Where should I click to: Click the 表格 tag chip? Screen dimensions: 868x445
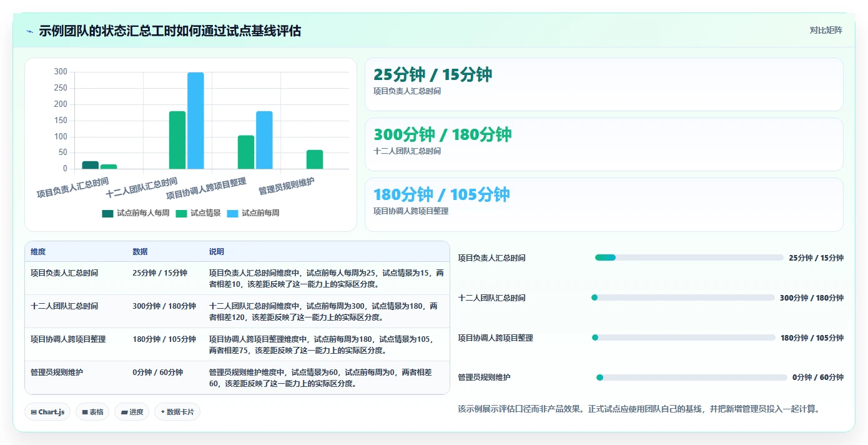pos(92,412)
